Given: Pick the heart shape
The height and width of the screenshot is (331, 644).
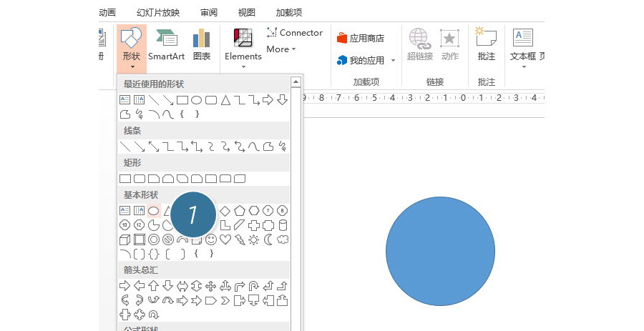Looking at the screenshot, I should [225, 239].
